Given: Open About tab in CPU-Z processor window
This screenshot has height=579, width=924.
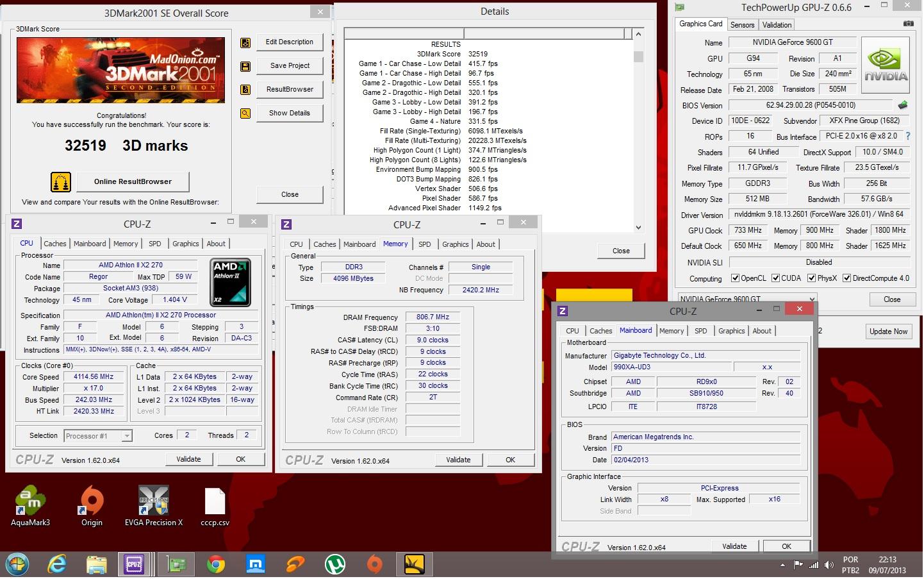Looking at the screenshot, I should point(216,244).
